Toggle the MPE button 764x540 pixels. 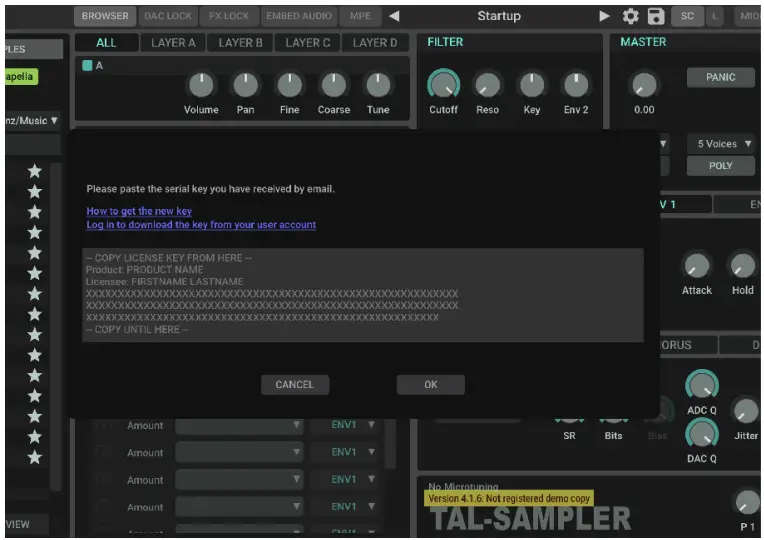click(360, 16)
